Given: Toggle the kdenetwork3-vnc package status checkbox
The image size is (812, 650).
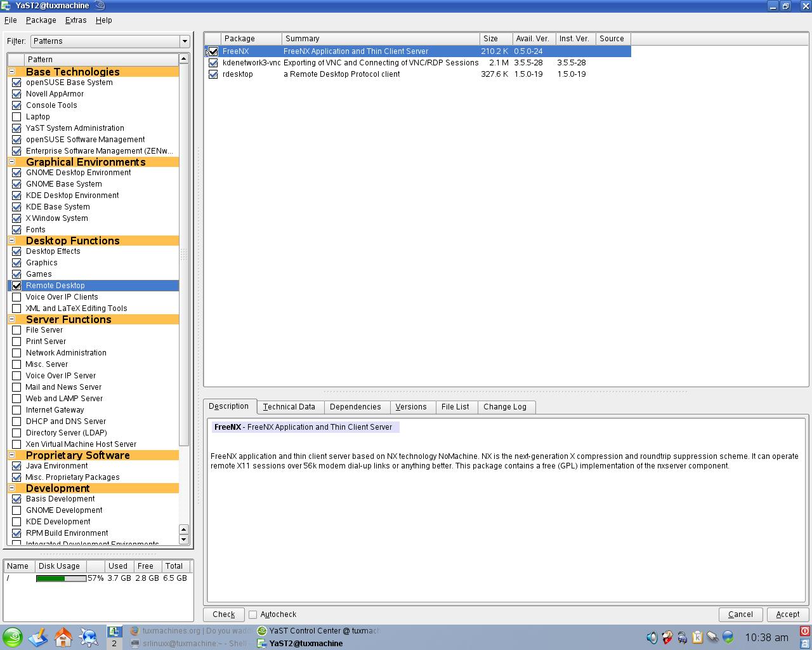Looking at the screenshot, I should pos(213,63).
